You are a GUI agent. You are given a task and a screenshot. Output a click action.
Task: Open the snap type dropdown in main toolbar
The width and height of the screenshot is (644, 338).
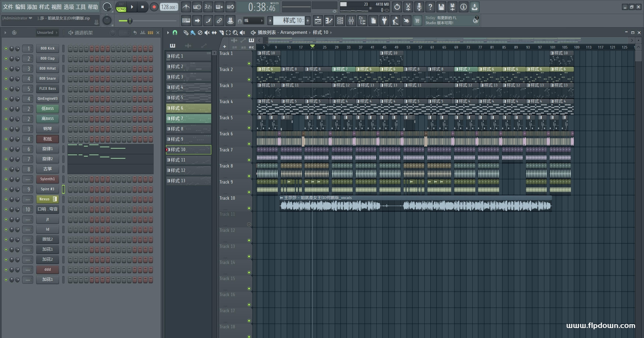tap(254, 21)
